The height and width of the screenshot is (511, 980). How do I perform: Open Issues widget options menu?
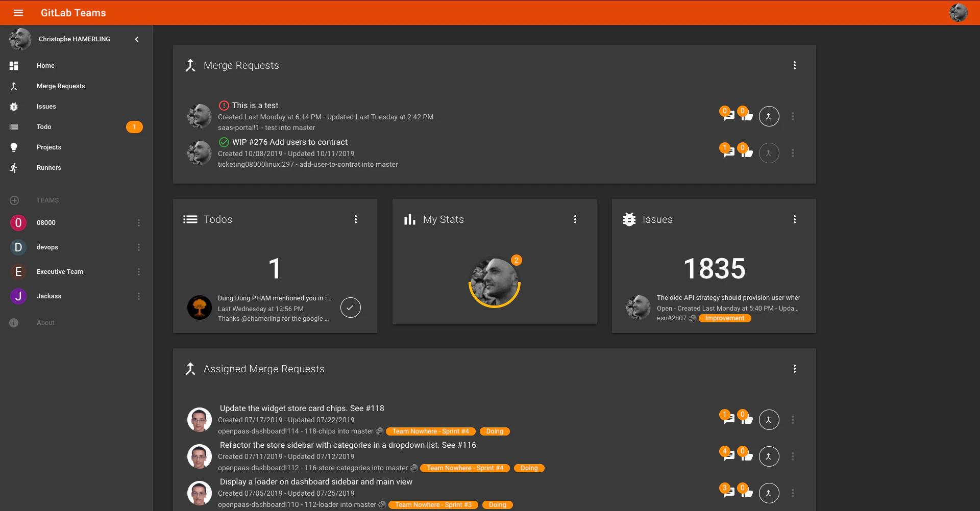pos(794,219)
